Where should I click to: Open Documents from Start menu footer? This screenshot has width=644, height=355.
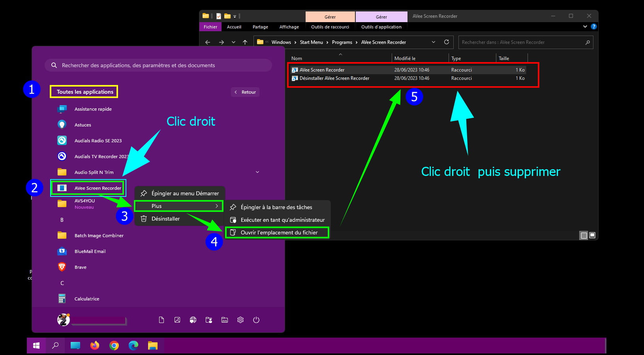(161, 320)
